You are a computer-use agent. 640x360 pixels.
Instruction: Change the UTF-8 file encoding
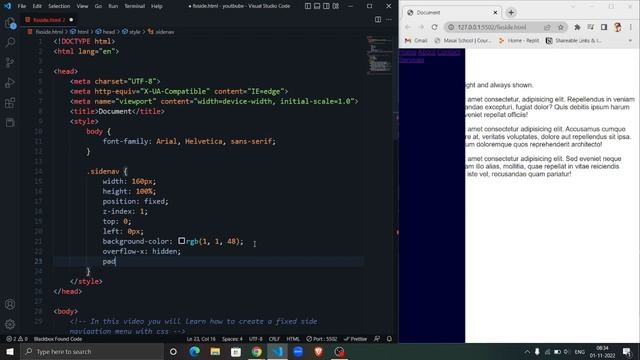click(x=256, y=339)
